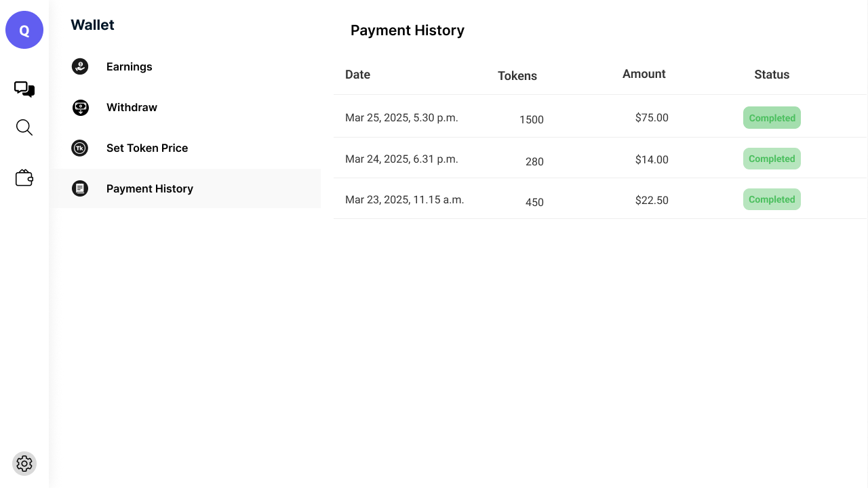Open the Earnings icon in the sidebar
This screenshot has width=868, height=488.
point(80,66)
